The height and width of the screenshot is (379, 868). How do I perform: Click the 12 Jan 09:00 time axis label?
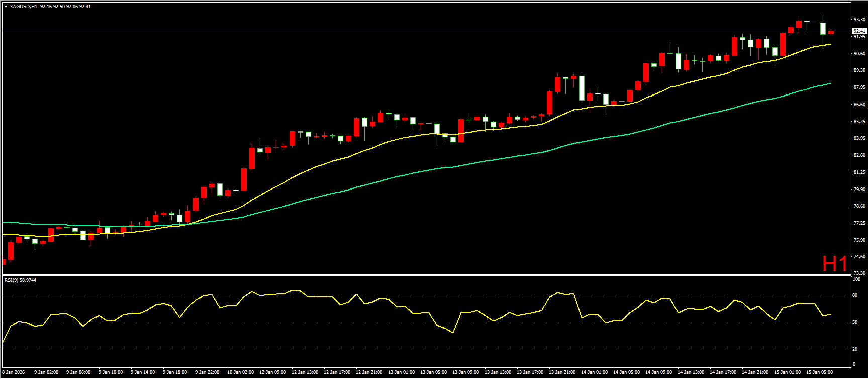271,372
